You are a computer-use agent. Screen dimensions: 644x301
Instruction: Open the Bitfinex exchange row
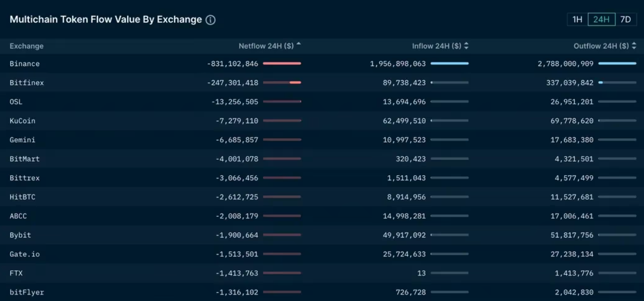click(x=27, y=83)
